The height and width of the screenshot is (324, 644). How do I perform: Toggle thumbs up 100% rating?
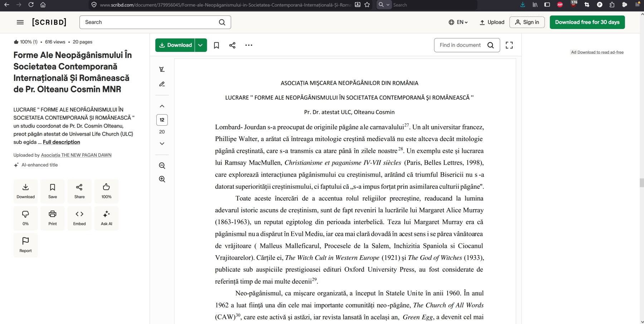106,191
